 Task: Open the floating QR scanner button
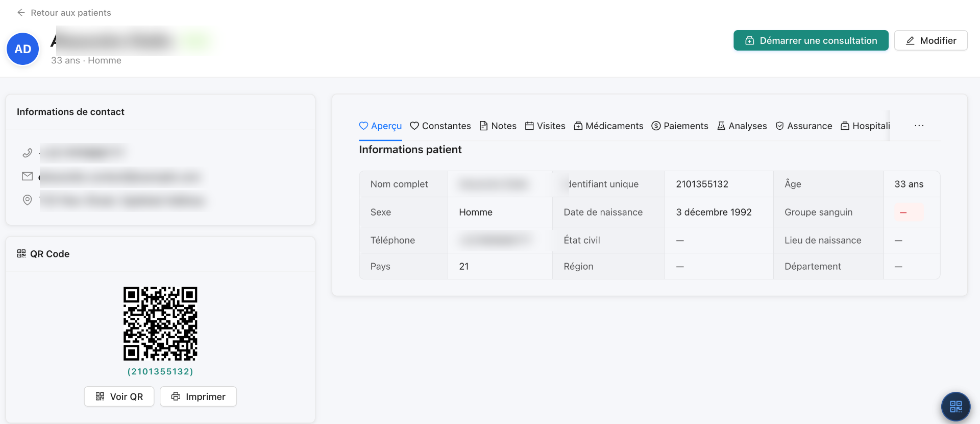[955, 407]
